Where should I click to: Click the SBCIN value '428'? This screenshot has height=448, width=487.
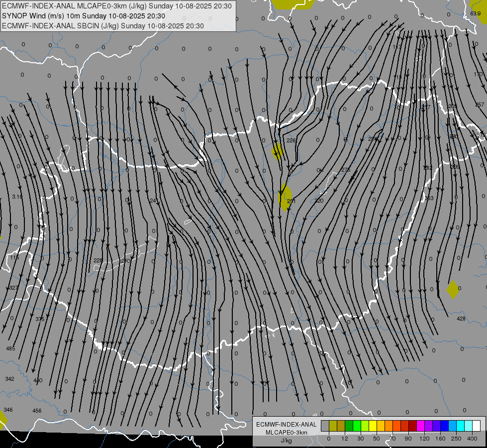pos(461,319)
